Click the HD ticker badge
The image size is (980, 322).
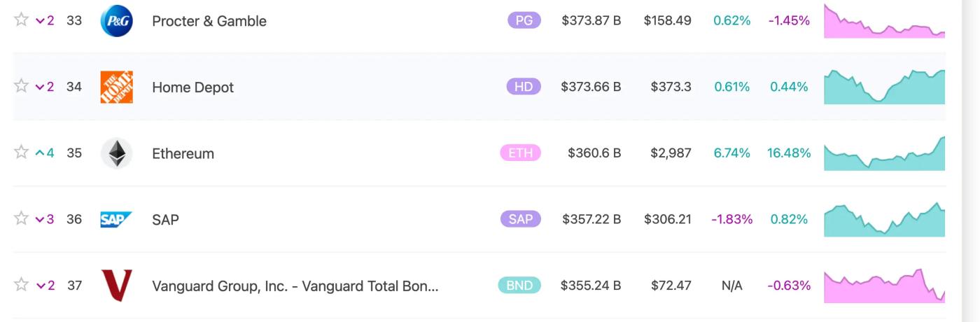click(524, 87)
